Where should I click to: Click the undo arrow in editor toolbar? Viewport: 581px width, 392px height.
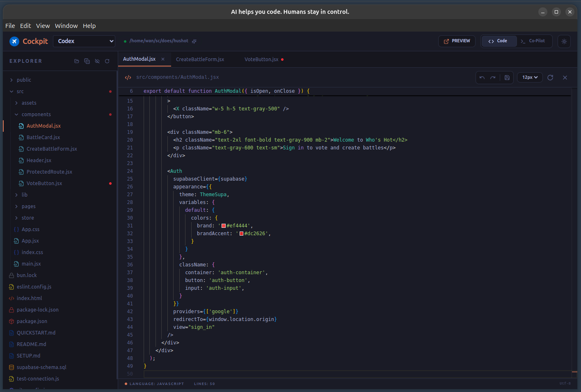(x=482, y=78)
